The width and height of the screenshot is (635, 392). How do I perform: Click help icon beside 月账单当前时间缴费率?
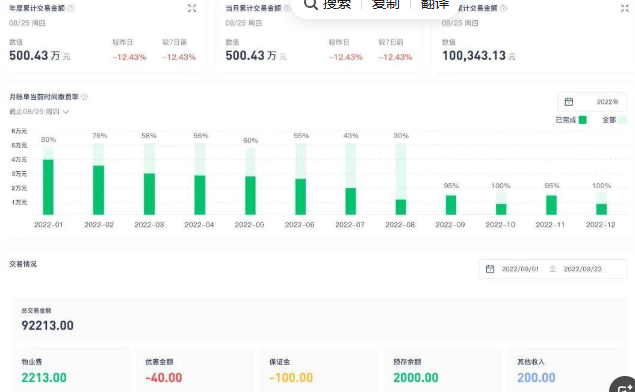tap(84, 97)
